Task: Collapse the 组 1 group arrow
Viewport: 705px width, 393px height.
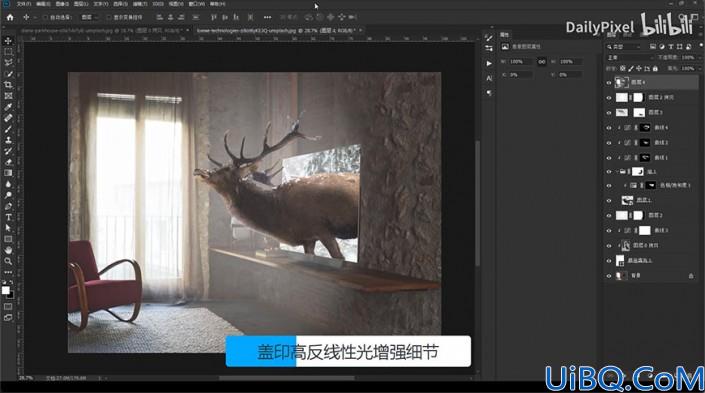Action: coord(617,171)
